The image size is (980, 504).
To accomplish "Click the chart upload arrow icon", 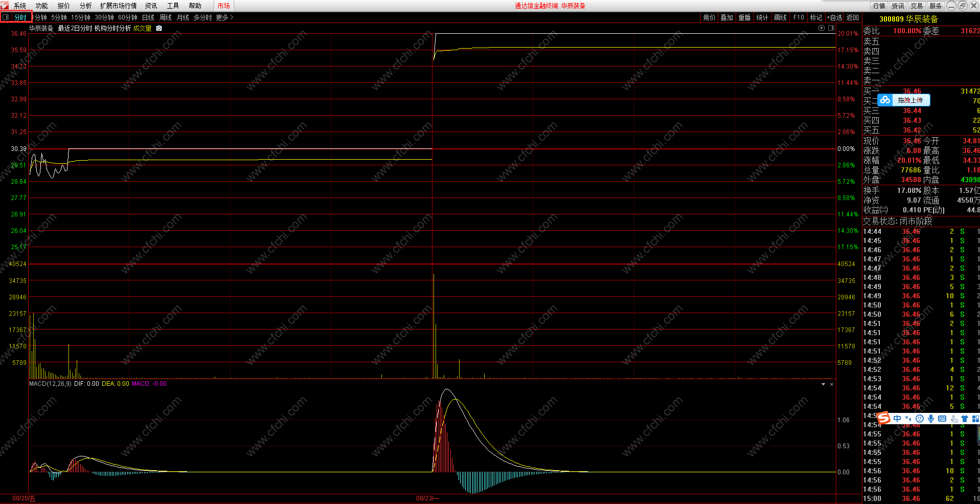I will coord(822,28).
